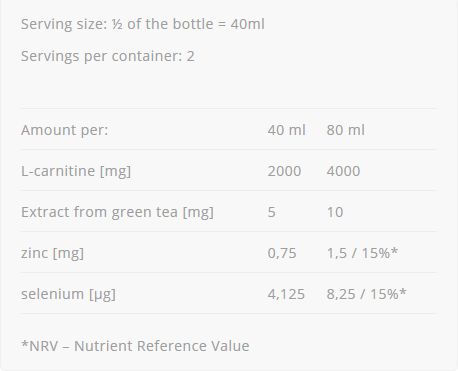Viewport: 458px width, 371px height.
Task: Click the 'Serving size' text line
Action: [143, 24]
